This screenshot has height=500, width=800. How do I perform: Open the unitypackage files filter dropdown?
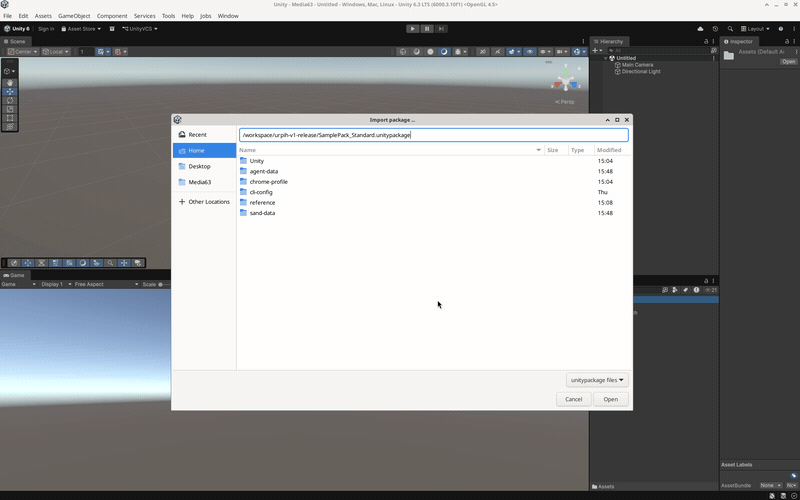[597, 380]
